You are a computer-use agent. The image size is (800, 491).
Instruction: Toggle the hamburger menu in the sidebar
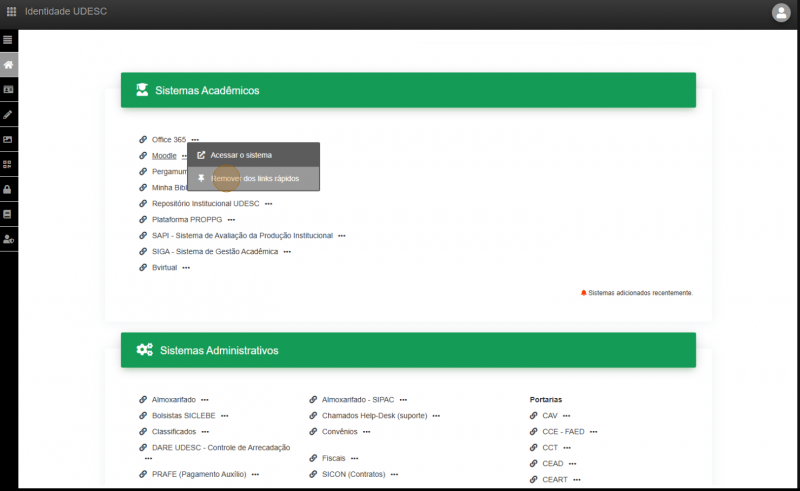8,40
